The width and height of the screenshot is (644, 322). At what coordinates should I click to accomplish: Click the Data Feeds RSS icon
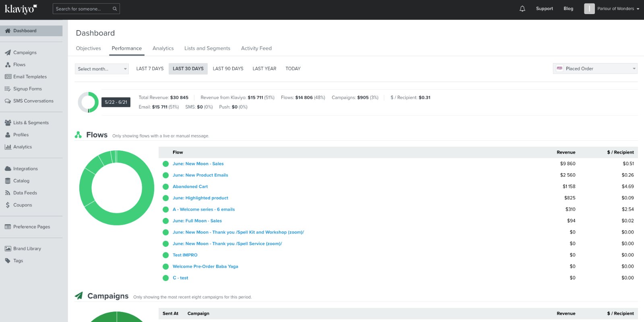pyautogui.click(x=8, y=193)
